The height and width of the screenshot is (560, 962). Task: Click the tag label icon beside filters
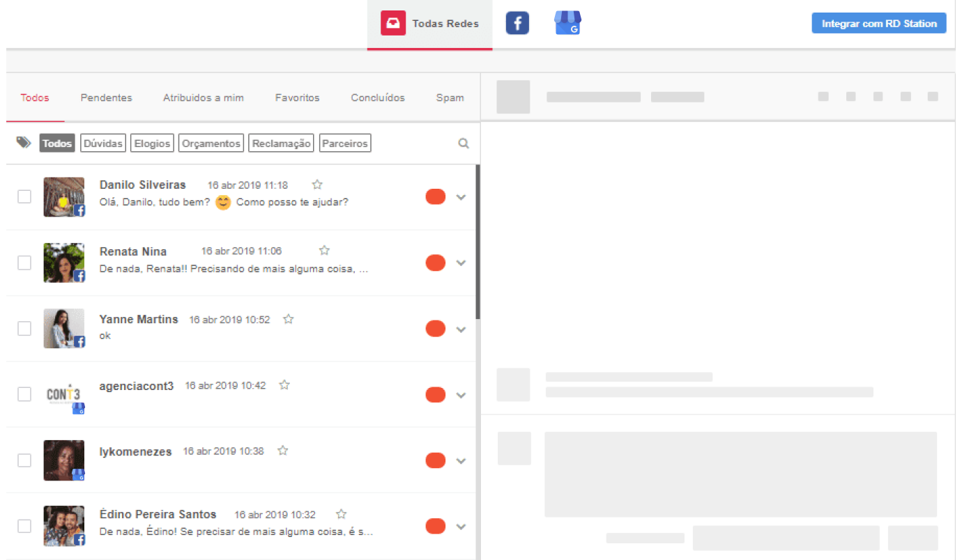pos(24,141)
